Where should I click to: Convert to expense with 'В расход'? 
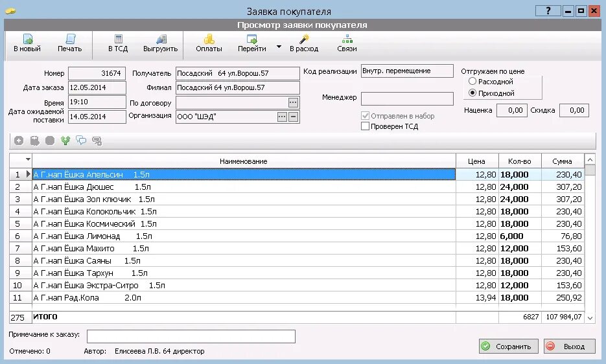(x=304, y=39)
